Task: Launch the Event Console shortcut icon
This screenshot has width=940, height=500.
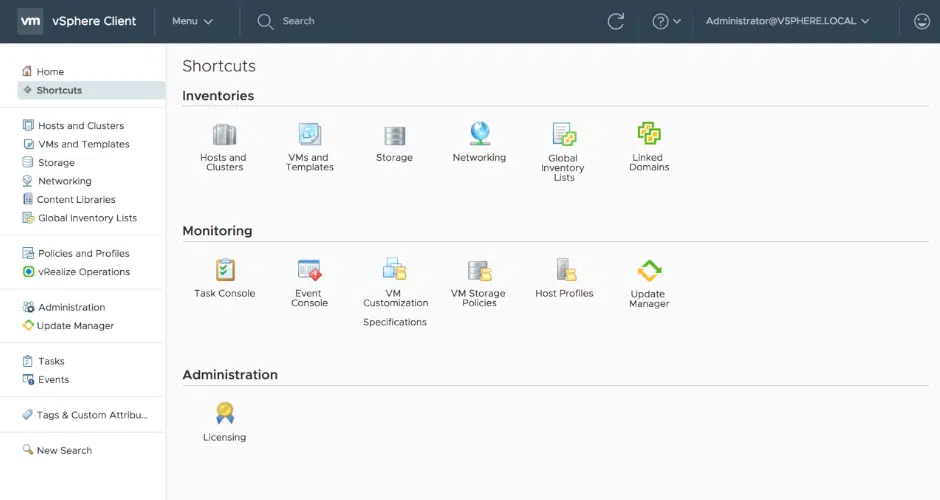Action: coord(309,270)
